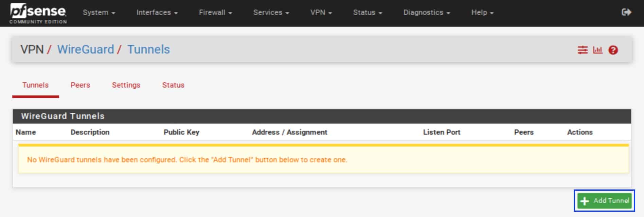Open the Interfaces dropdown menu
This screenshot has width=644, height=217.
coord(157,13)
